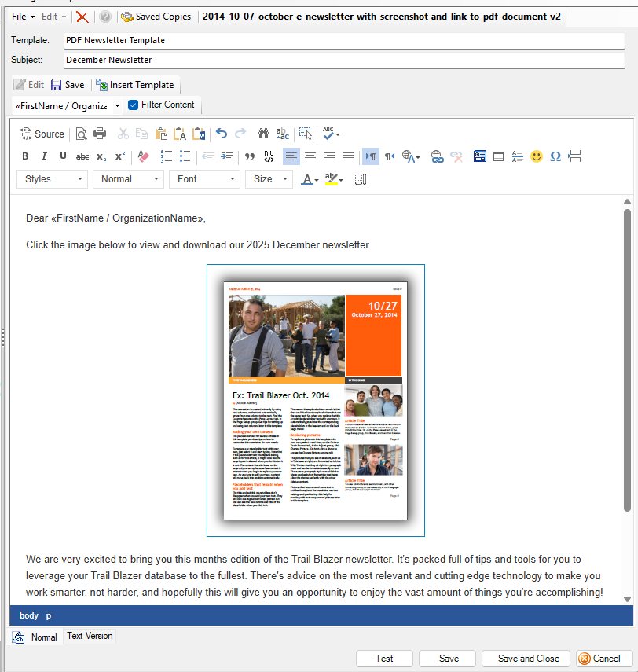The width and height of the screenshot is (638, 672).
Task: Click the Remove Format eraser icon
Action: [x=142, y=156]
